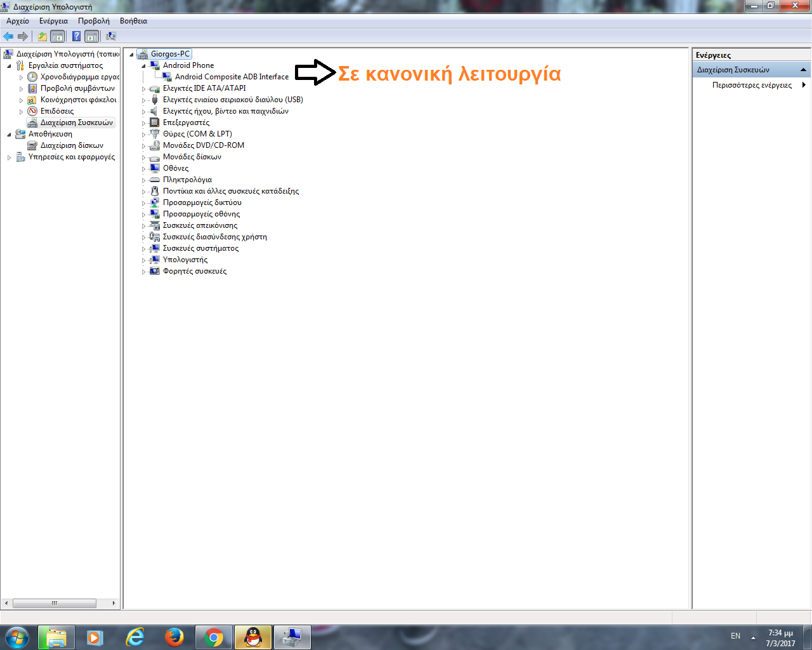Expand Υπηρεσίες και εφαρμογές in left tree

pyautogui.click(x=9, y=157)
